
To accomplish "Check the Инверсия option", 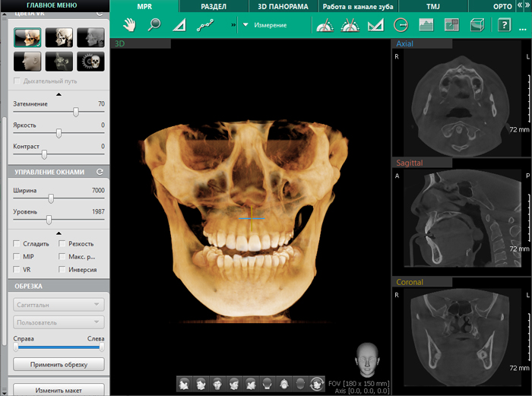I will coord(62,270).
